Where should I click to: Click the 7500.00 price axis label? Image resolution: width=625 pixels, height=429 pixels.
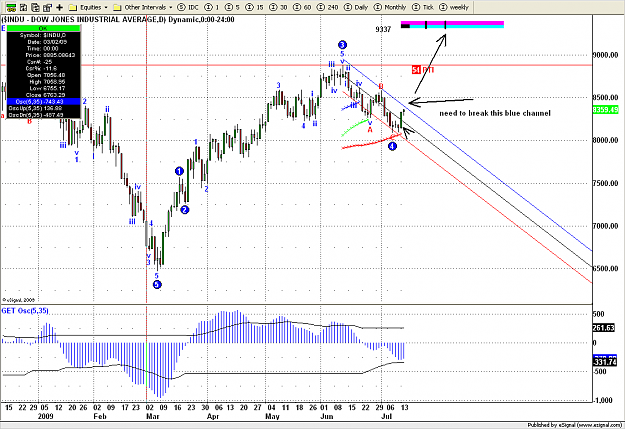[x=605, y=183]
